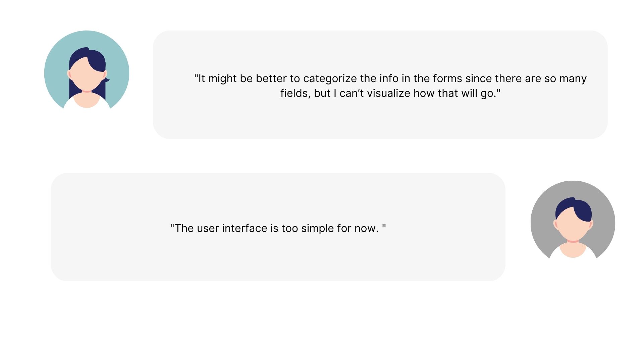Screen dimensions: 644x362
Task: Click empty area inside the bottom gray bubble
Action: [278, 261]
